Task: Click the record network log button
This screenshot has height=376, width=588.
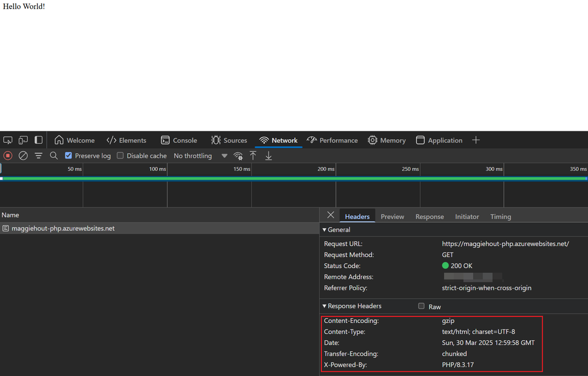Action: pos(8,156)
